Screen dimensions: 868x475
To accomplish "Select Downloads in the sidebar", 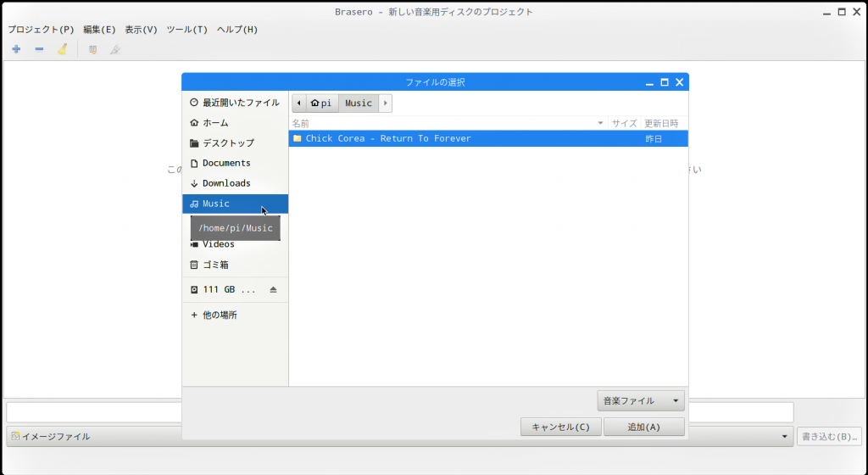I will point(236,183).
